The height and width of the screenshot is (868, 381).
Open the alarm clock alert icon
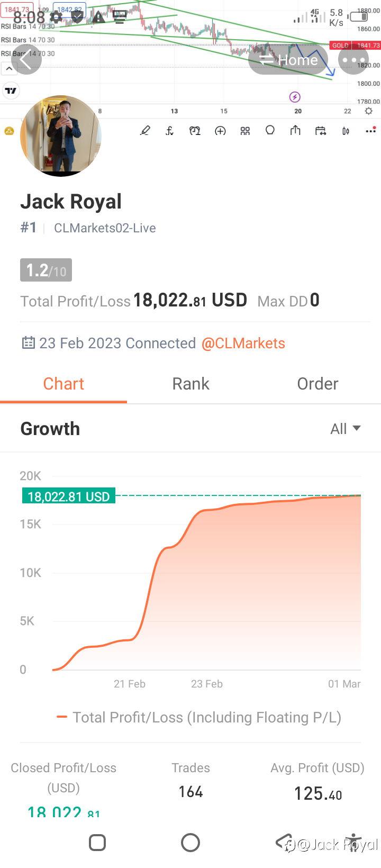click(195, 131)
